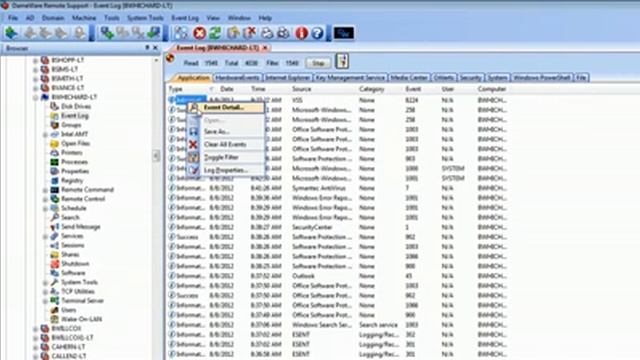
Task: Click the Save As disk icon in context menu
Action: 193,132
